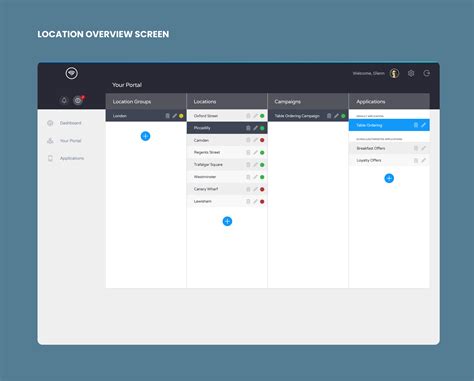Delete the Canary Wharf location
This screenshot has width=474, height=381.
coord(248,189)
